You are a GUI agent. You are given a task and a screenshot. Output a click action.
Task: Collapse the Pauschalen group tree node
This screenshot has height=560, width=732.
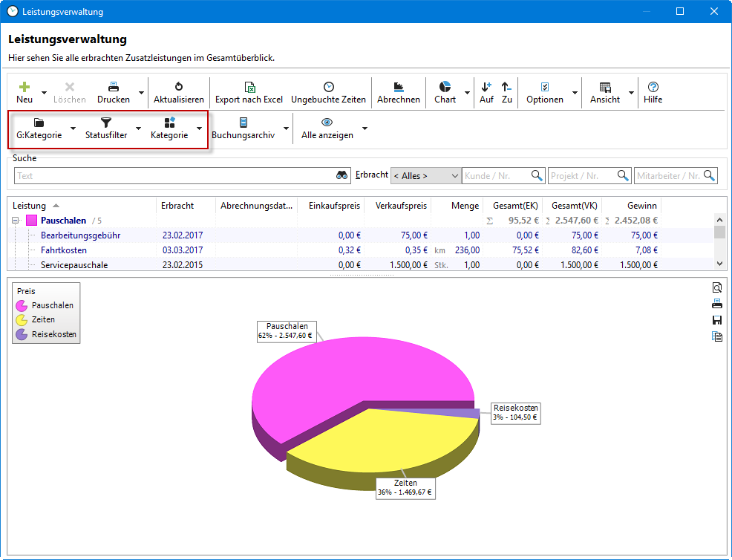(x=16, y=221)
